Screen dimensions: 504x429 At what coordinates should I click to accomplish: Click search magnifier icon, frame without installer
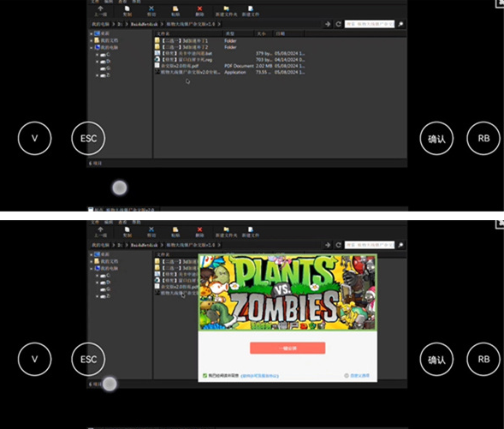click(x=400, y=24)
